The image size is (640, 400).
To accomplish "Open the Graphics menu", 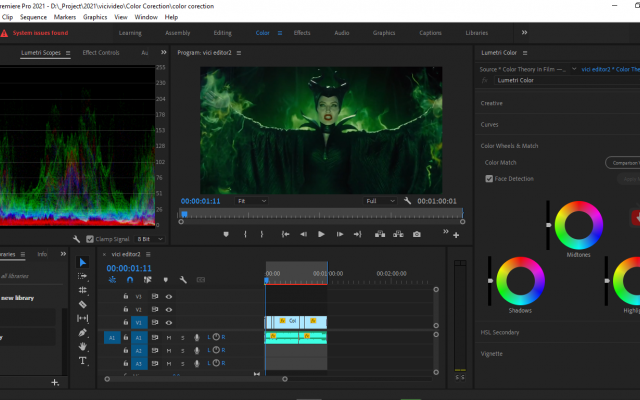I will 95,17.
